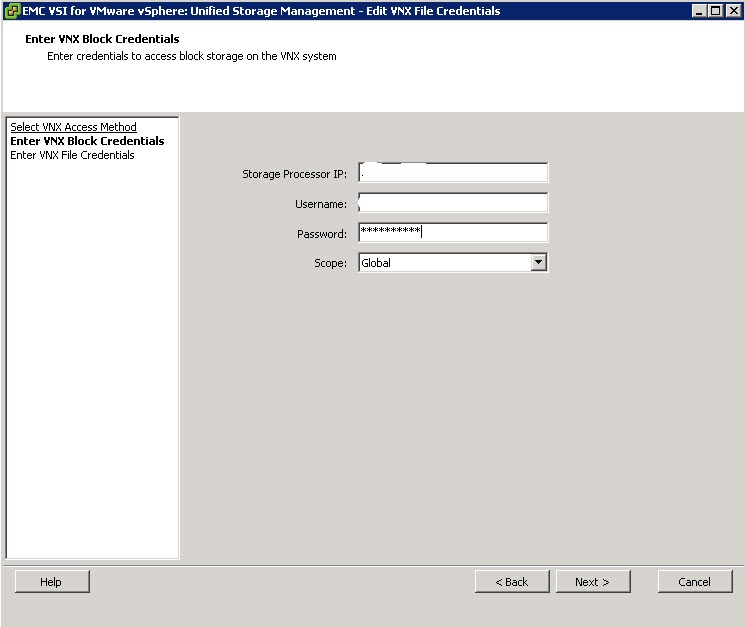Select the Enter VNX Block Credentials step
This screenshot has width=746, height=627.
pos(87,141)
